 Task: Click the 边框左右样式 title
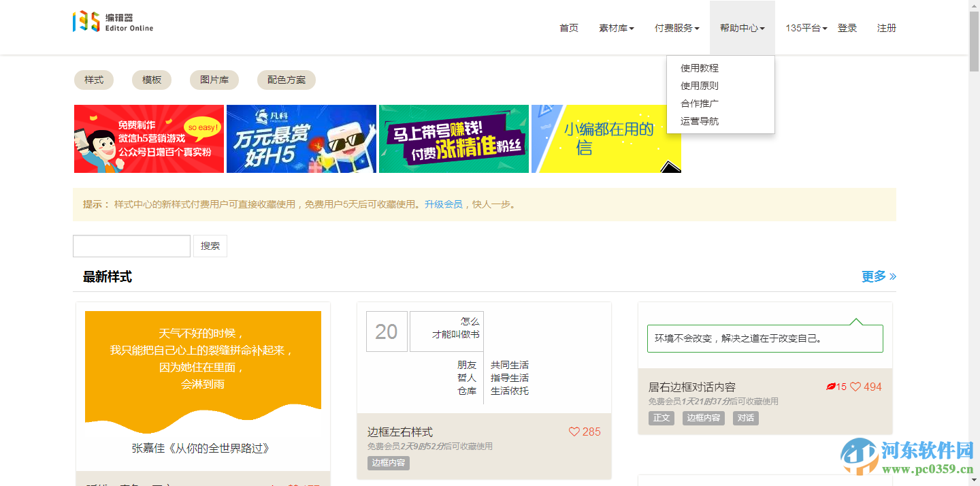point(400,432)
